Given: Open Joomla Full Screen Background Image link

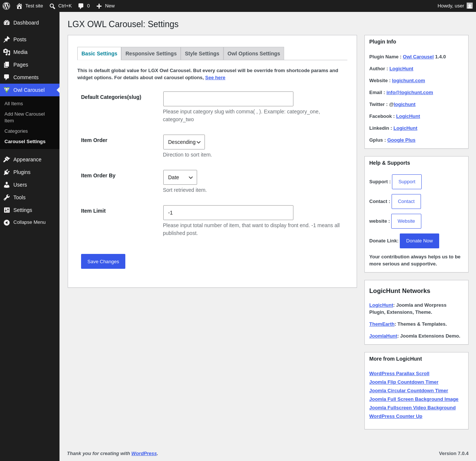Looking at the screenshot, I should pyautogui.click(x=414, y=399).
